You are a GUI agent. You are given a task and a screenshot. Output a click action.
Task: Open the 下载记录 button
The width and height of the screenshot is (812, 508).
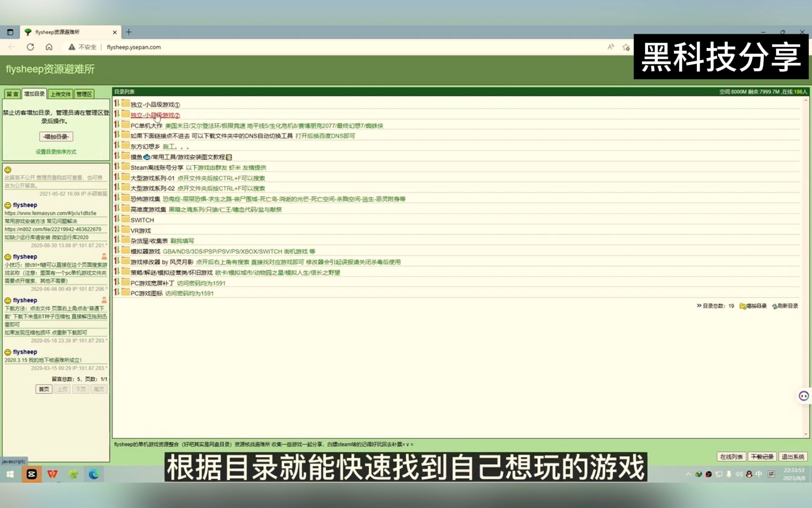tap(762, 457)
